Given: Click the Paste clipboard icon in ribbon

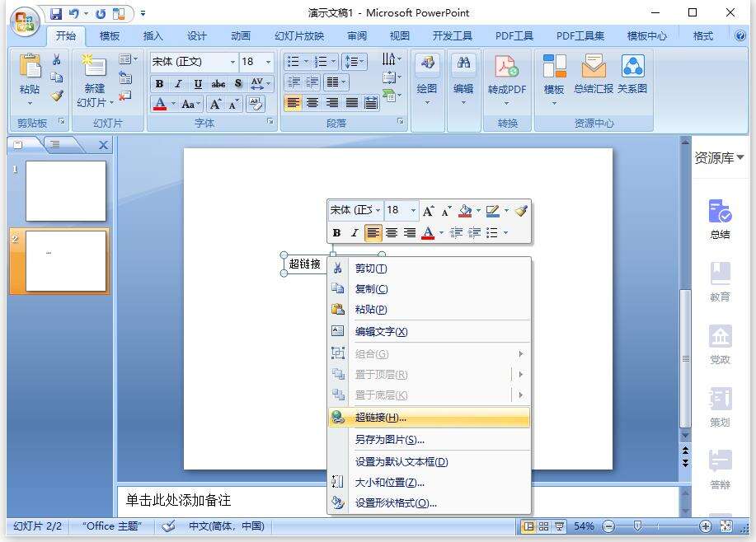Looking at the screenshot, I should 30,67.
